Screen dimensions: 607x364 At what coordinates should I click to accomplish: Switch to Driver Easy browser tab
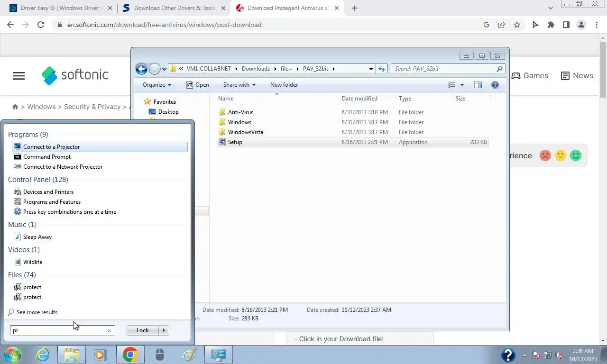pyautogui.click(x=61, y=8)
